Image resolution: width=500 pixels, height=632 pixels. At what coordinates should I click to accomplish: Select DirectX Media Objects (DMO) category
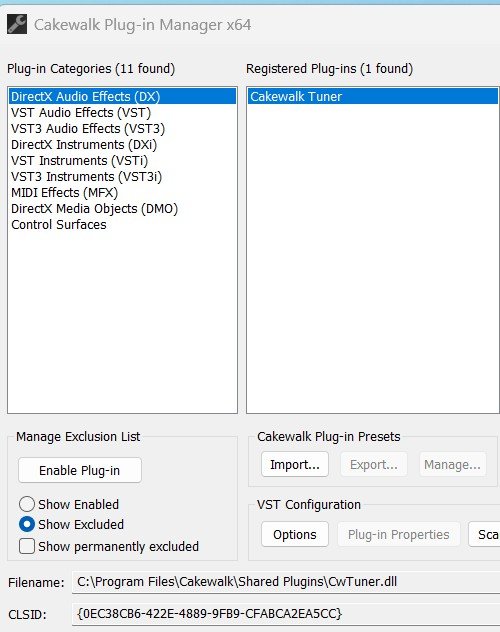[122, 209]
